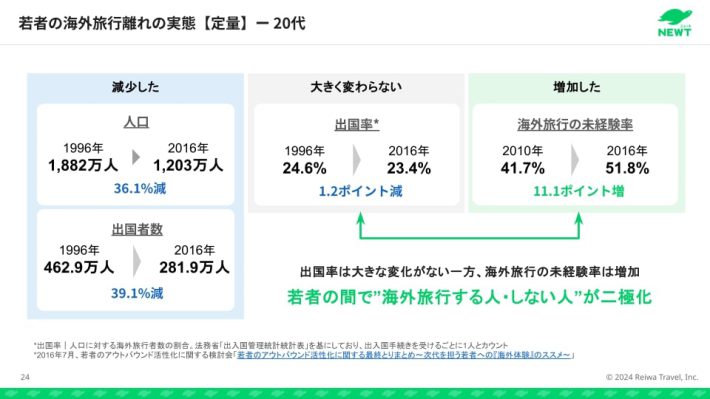Click the 24.6% departure rate value

pos(304,168)
